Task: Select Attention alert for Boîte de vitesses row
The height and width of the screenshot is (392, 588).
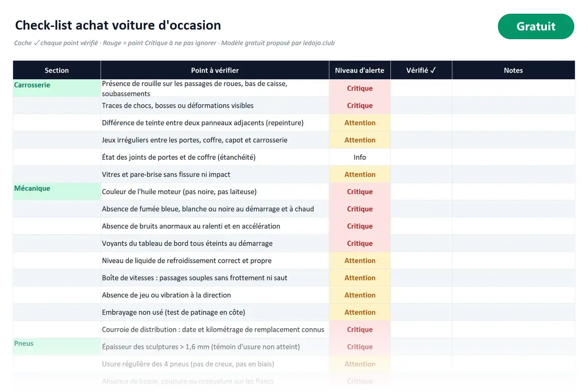Action: [360, 278]
